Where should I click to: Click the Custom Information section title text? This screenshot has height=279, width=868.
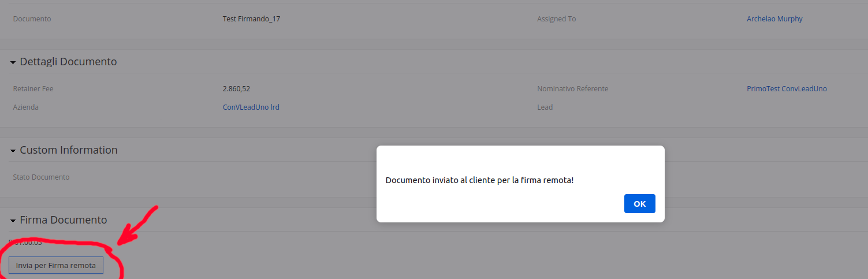pos(69,150)
